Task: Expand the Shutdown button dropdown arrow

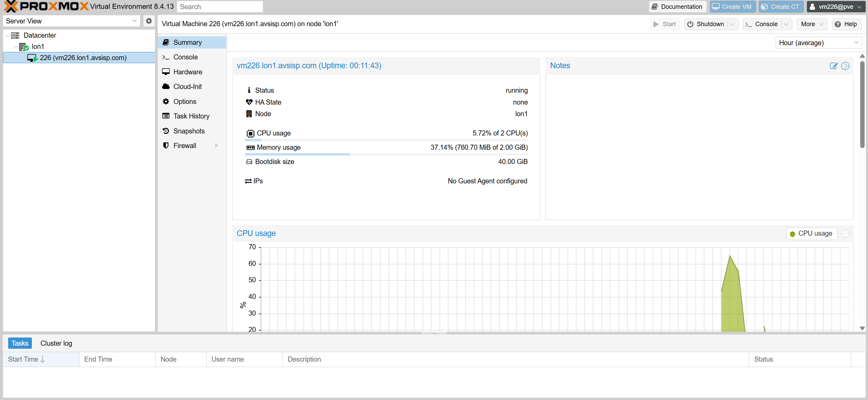Action: point(732,24)
